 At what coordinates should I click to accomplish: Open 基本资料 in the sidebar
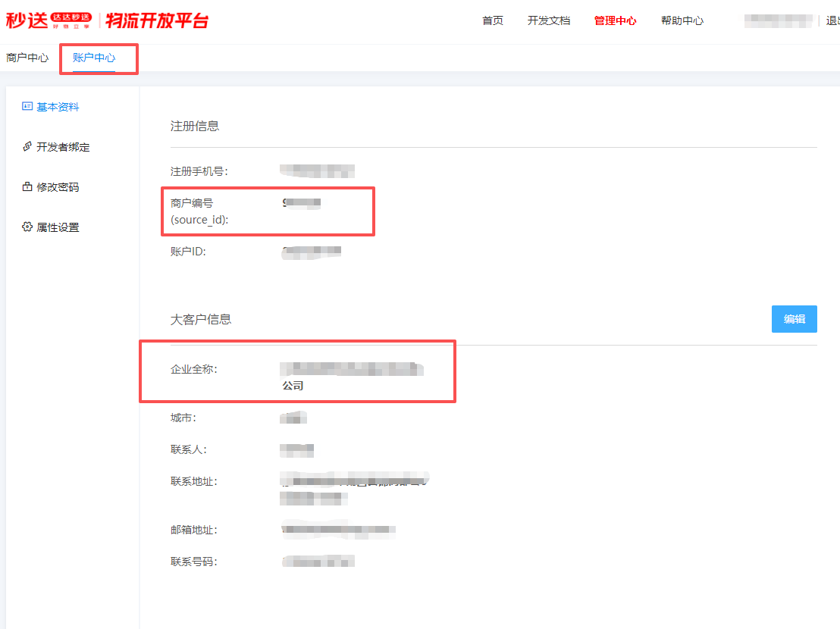point(58,107)
